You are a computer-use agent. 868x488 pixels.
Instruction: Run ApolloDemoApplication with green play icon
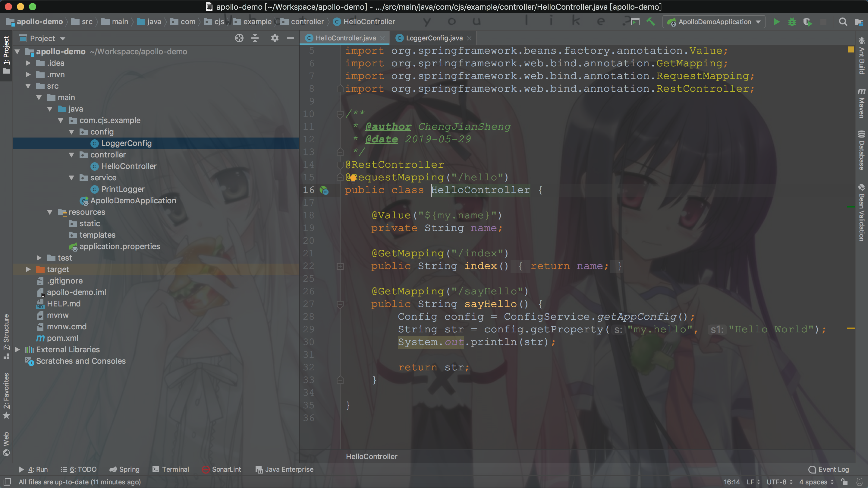[776, 22]
